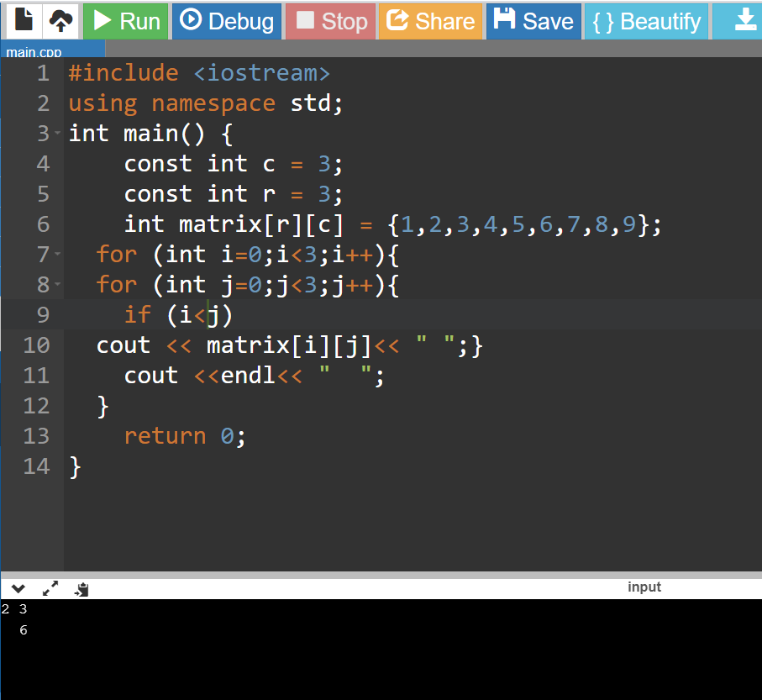Start the Debug session
This screenshot has height=700, width=762.
[x=227, y=21]
